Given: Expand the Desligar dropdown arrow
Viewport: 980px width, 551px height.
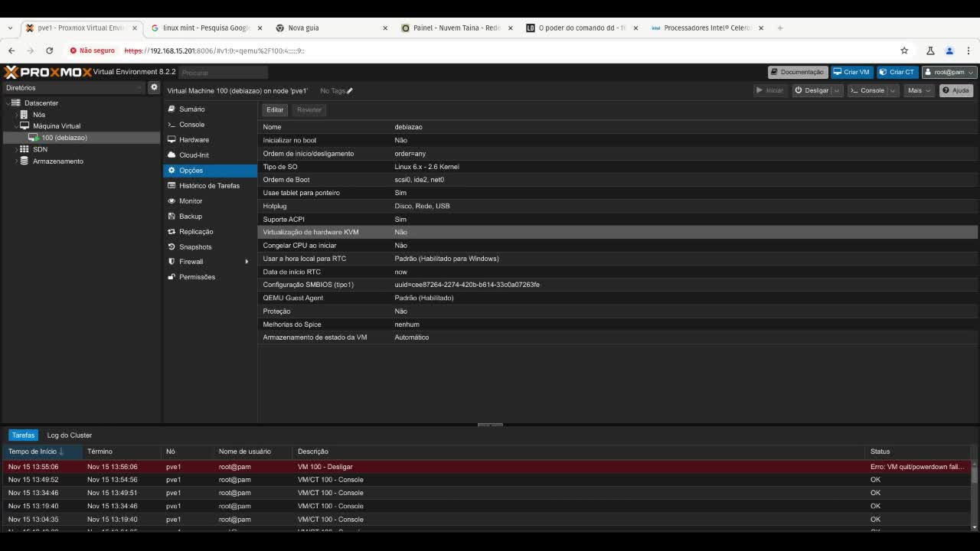Looking at the screenshot, I should point(836,90).
